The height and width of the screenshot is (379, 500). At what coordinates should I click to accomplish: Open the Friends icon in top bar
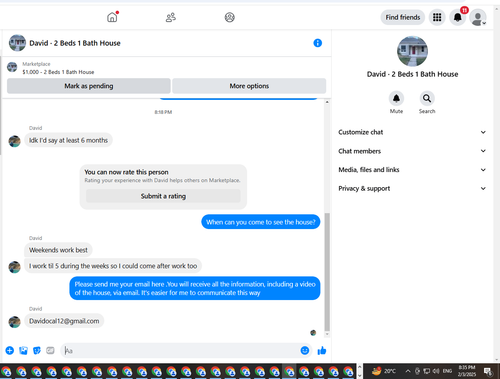[171, 17]
